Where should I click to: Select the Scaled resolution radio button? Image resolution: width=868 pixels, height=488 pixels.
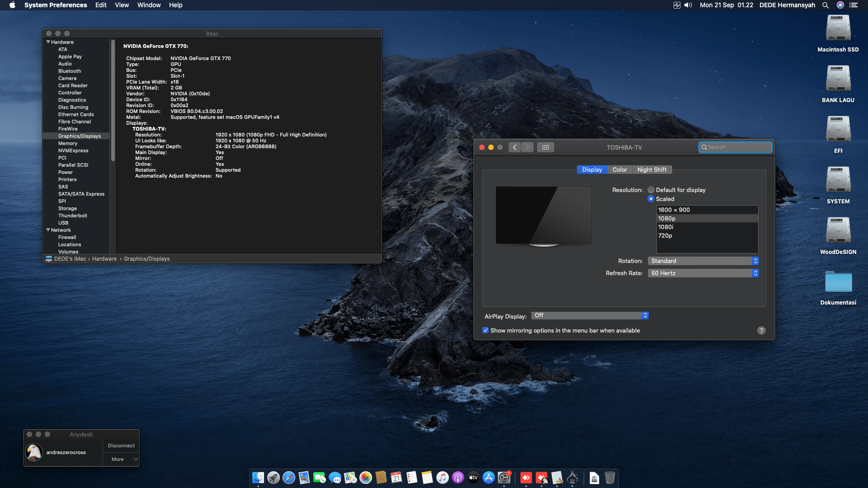(651, 199)
